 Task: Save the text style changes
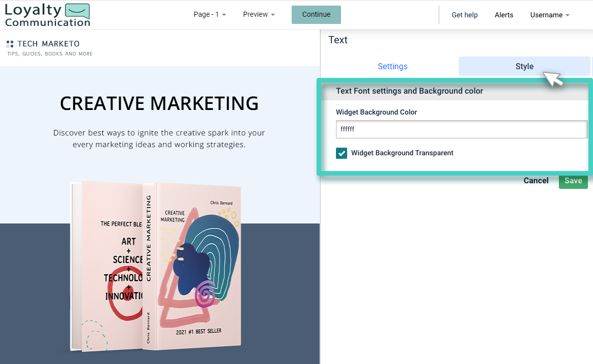pyautogui.click(x=573, y=180)
